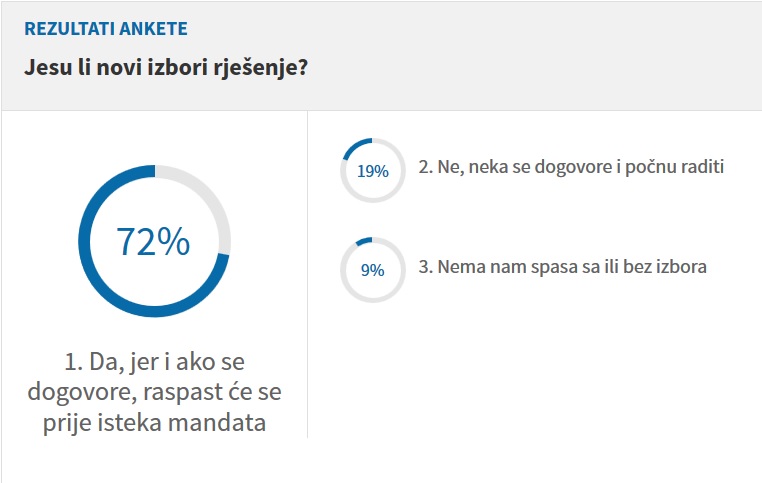Viewport: 762px width, 483px height.
Task: Click the "19%" number inside its ring
Action: click(372, 171)
